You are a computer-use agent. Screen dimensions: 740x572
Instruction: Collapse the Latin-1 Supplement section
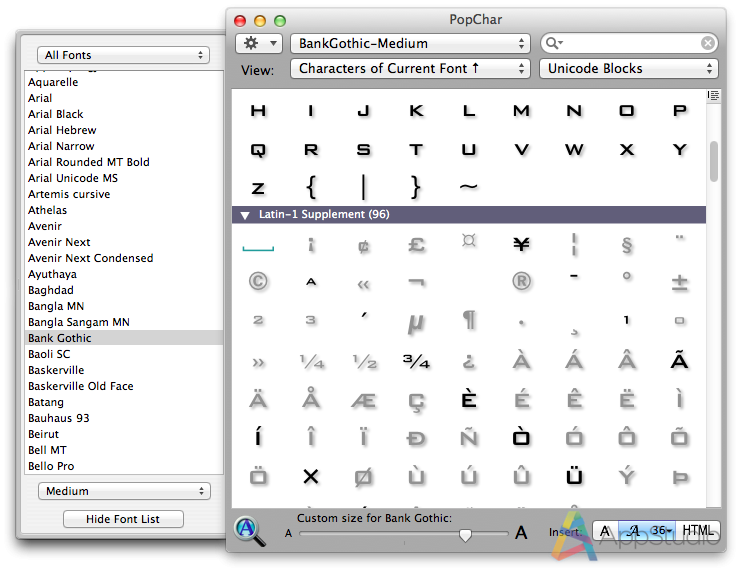244,215
